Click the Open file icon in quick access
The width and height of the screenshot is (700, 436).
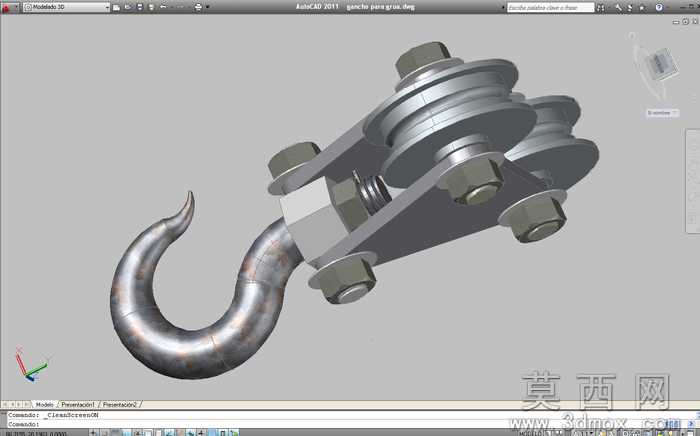[x=128, y=7]
